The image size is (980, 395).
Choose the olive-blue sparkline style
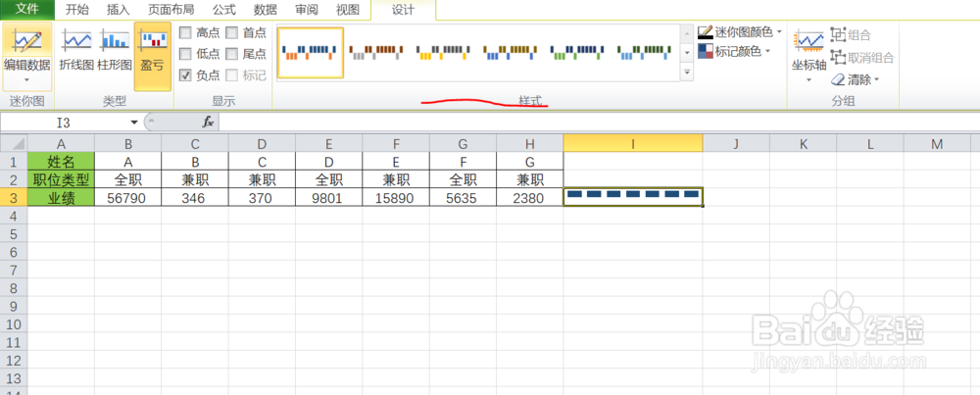click(x=510, y=53)
